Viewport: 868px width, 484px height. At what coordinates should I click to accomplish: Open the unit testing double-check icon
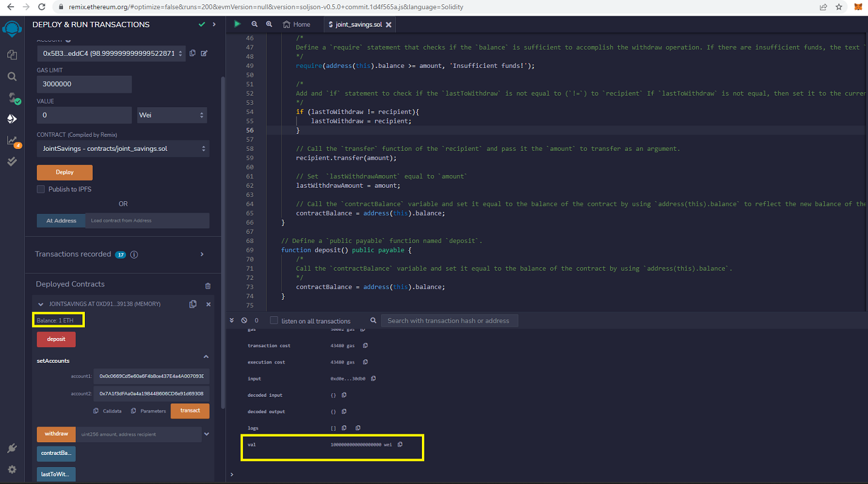coord(12,162)
